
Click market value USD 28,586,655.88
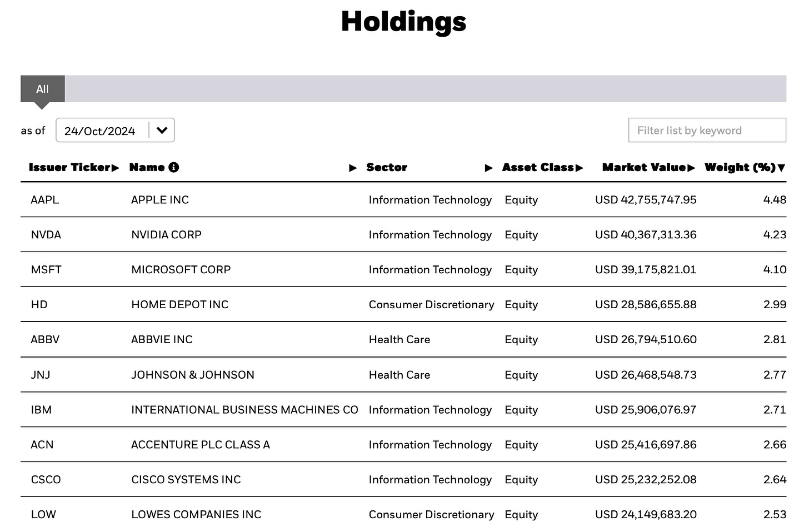(646, 305)
